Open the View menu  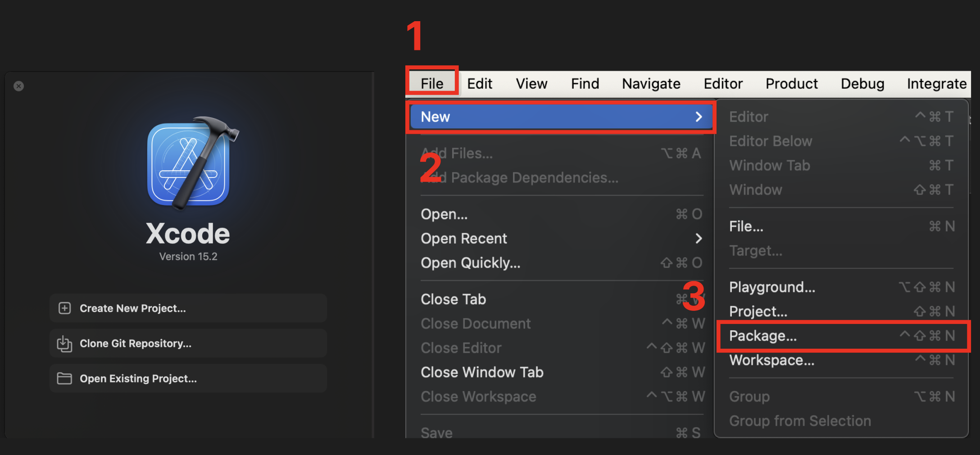531,83
